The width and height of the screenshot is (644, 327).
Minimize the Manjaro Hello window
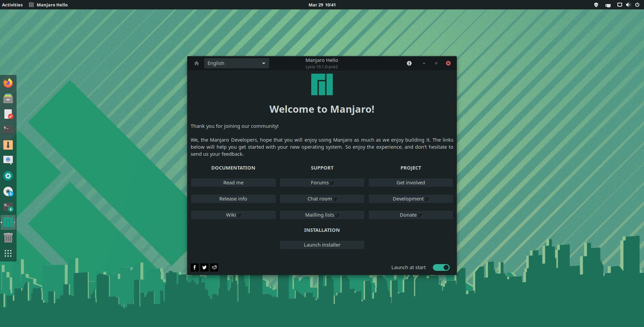pos(424,63)
